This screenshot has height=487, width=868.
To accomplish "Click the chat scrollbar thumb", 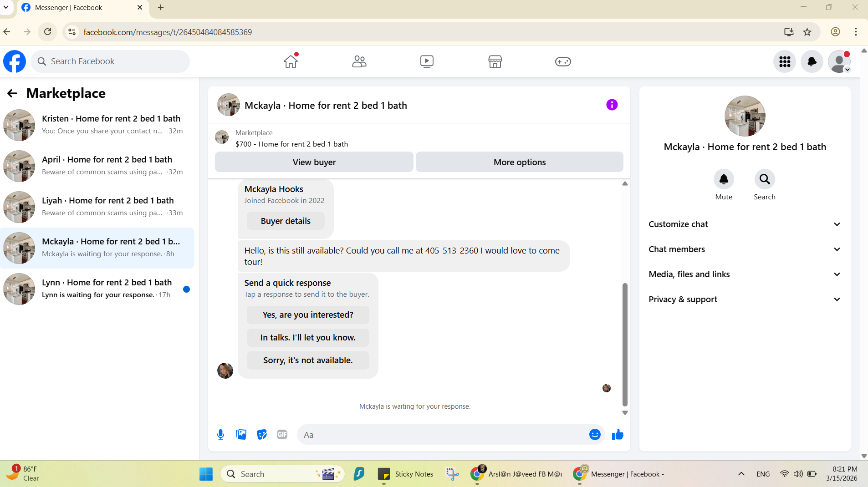I will [x=625, y=345].
